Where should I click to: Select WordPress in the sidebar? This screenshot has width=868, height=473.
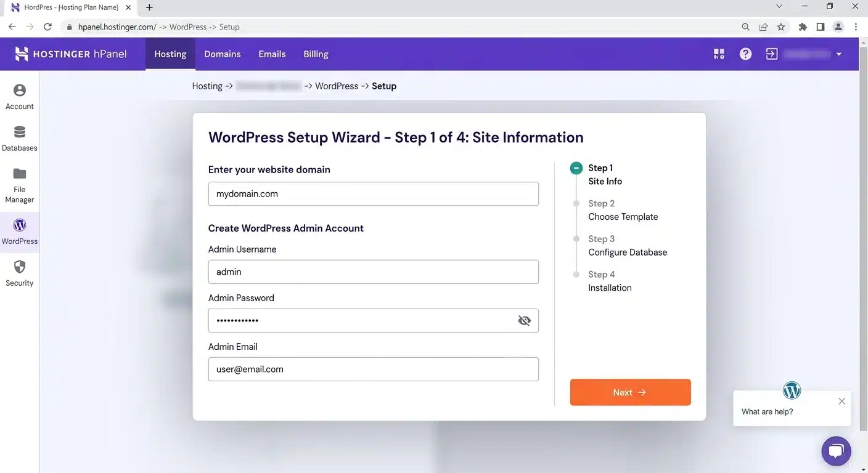pyautogui.click(x=20, y=232)
